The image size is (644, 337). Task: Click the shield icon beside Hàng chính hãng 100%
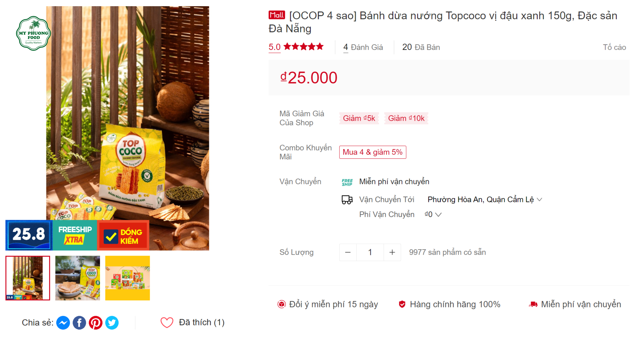[x=402, y=304]
